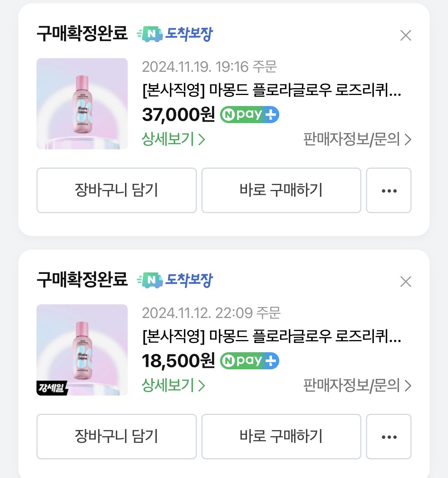Dismiss the 2024.11.19 order card
Image resolution: width=448 pixels, height=478 pixels.
[406, 35]
